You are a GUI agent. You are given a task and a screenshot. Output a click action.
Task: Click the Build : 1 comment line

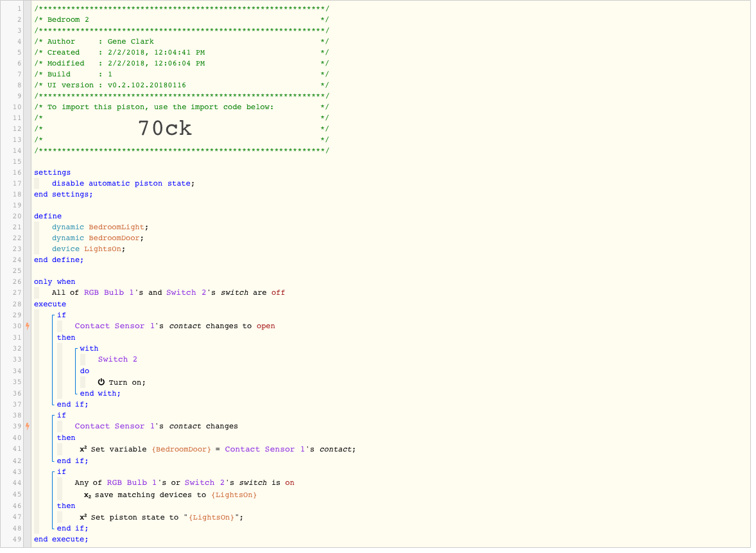click(182, 75)
